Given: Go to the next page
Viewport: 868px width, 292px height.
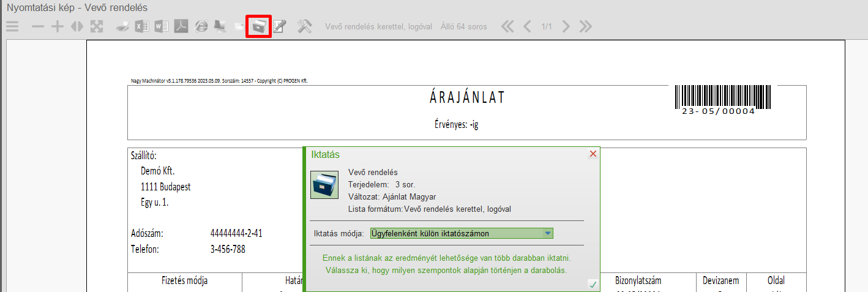Looking at the screenshot, I should click(566, 26).
